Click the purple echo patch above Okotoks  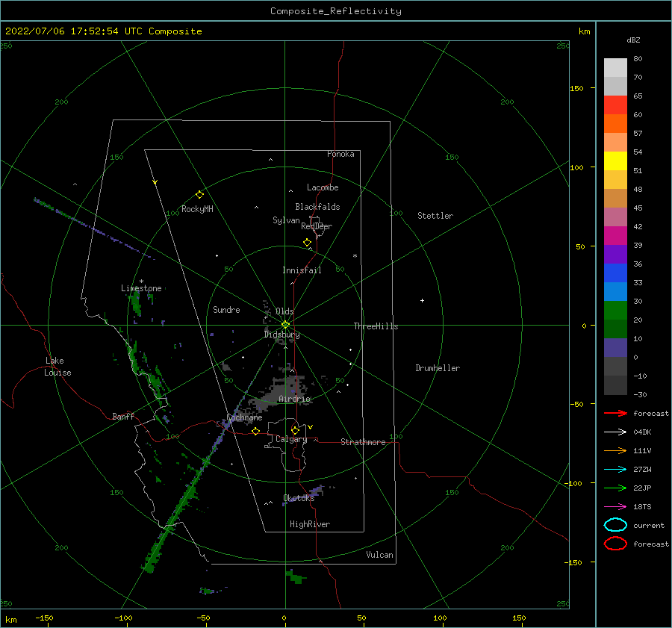(317, 491)
